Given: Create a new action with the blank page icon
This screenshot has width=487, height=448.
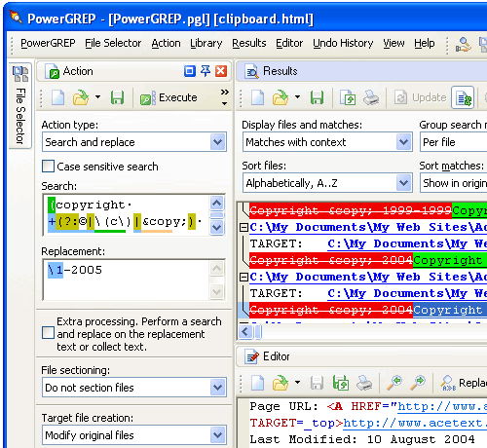Looking at the screenshot, I should tap(57, 97).
